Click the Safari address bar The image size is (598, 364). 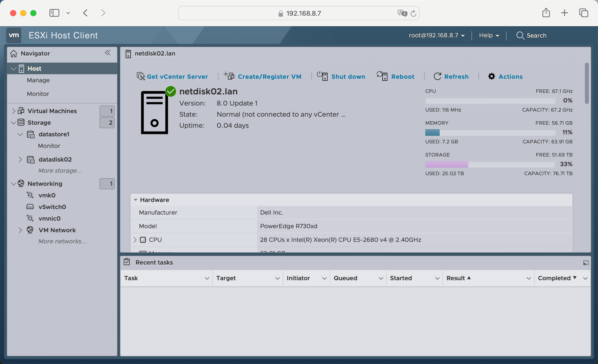click(299, 13)
